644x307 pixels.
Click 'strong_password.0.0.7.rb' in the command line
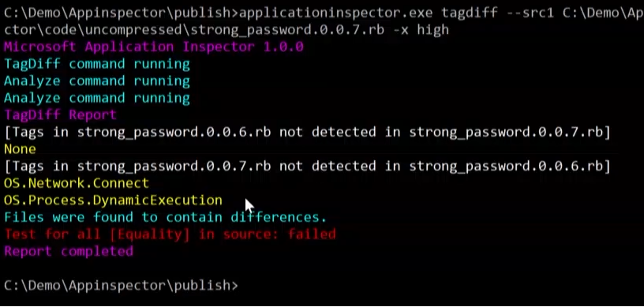[x=286, y=30]
